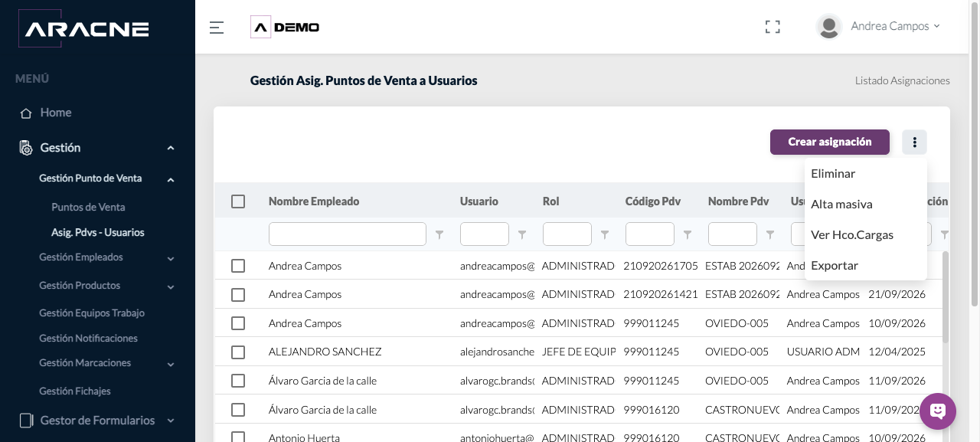
Task: Toggle the hamburger sidebar menu icon
Action: pos(217,28)
